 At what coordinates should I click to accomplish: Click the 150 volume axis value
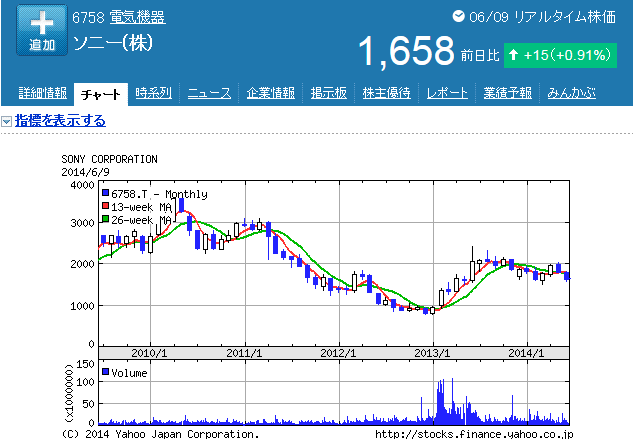tap(85, 364)
